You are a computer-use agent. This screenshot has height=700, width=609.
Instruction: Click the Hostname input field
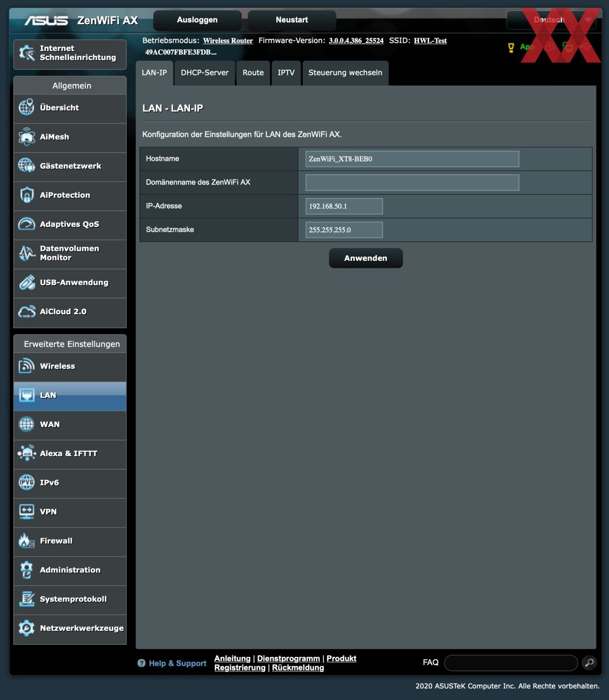tap(412, 159)
